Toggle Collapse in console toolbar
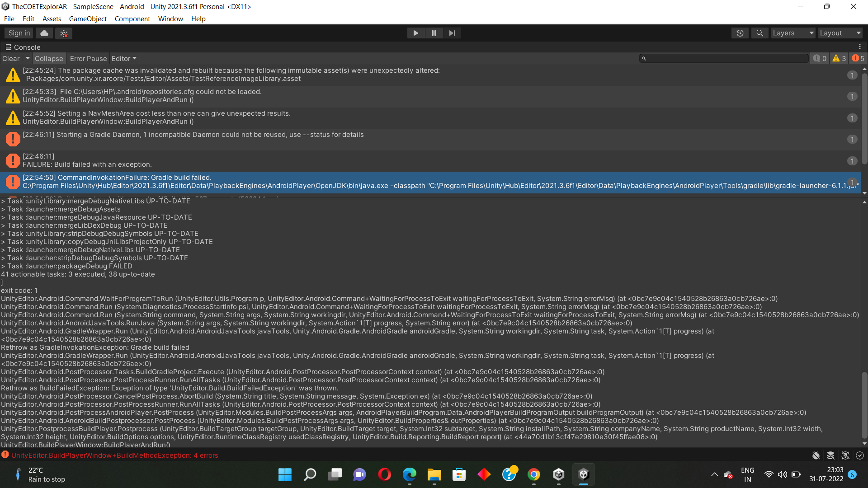Image resolution: width=868 pixels, height=488 pixels. point(49,59)
